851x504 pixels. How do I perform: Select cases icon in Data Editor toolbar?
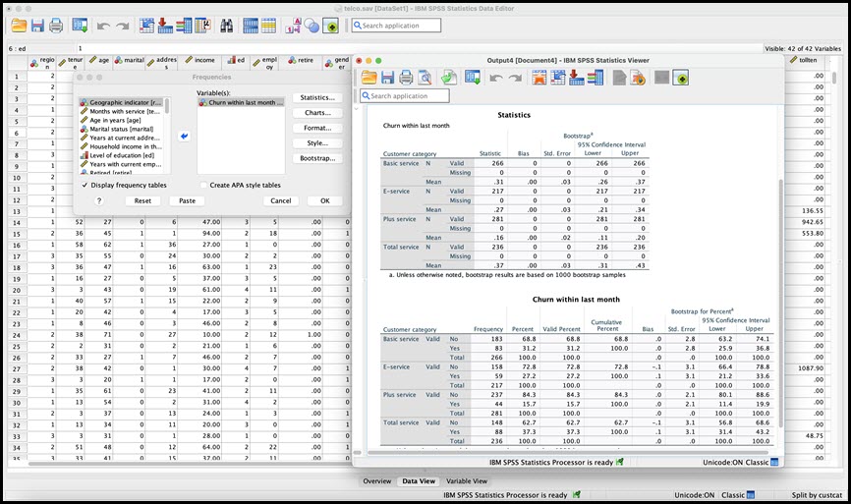click(x=269, y=26)
